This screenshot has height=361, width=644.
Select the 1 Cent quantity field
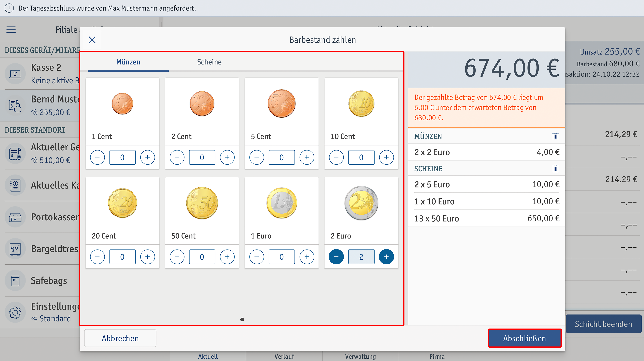click(x=122, y=157)
